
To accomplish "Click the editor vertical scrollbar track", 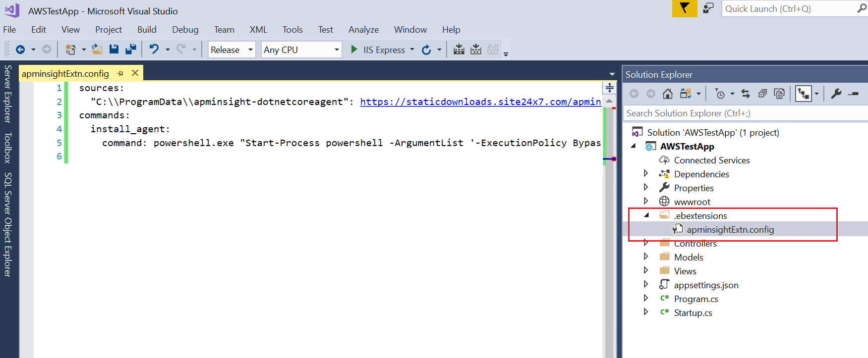I will 609,248.
